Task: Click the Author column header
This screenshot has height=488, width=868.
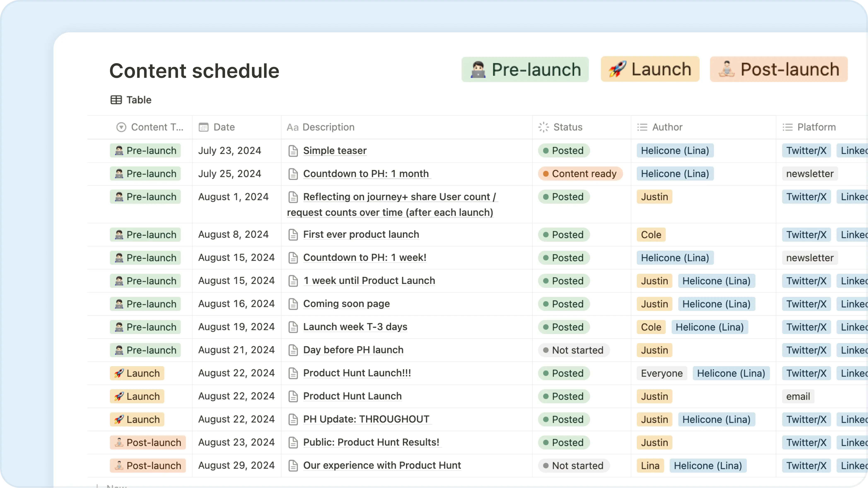Action: point(703,127)
